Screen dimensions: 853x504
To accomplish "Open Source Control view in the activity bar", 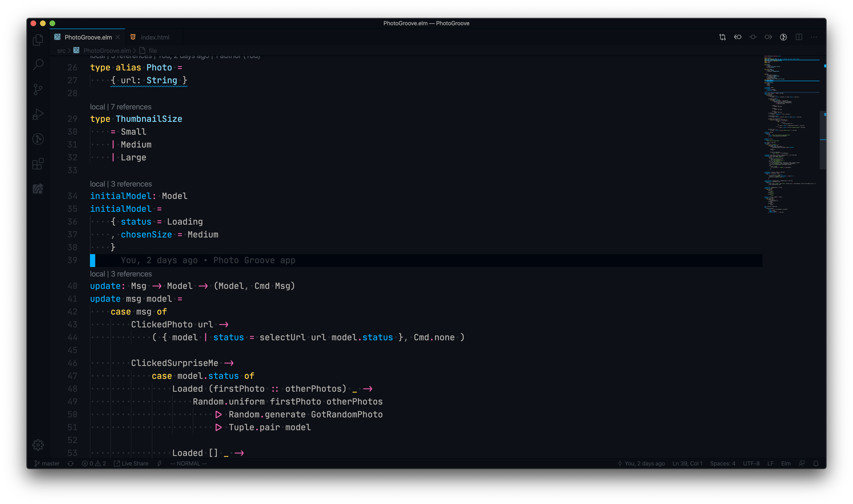I will [x=38, y=89].
